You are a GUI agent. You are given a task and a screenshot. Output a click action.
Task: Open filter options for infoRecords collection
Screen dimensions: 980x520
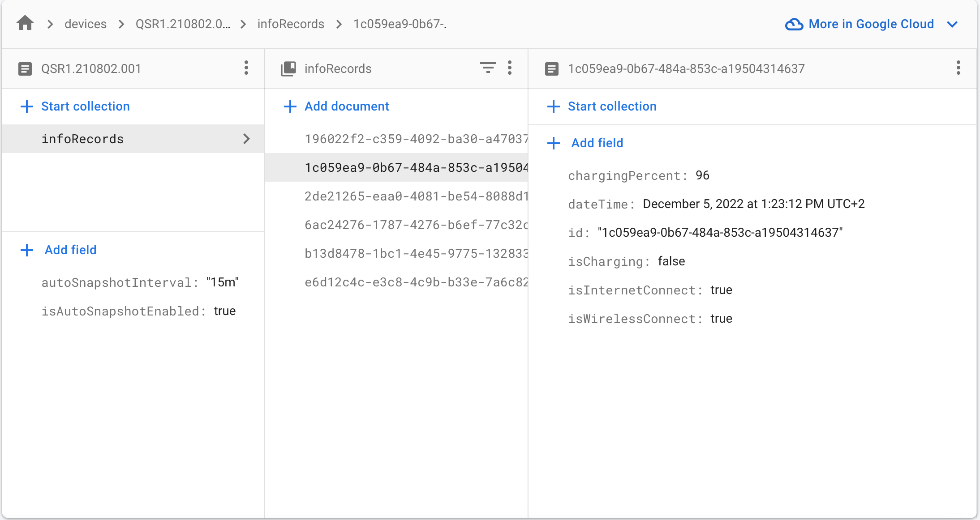tap(488, 68)
